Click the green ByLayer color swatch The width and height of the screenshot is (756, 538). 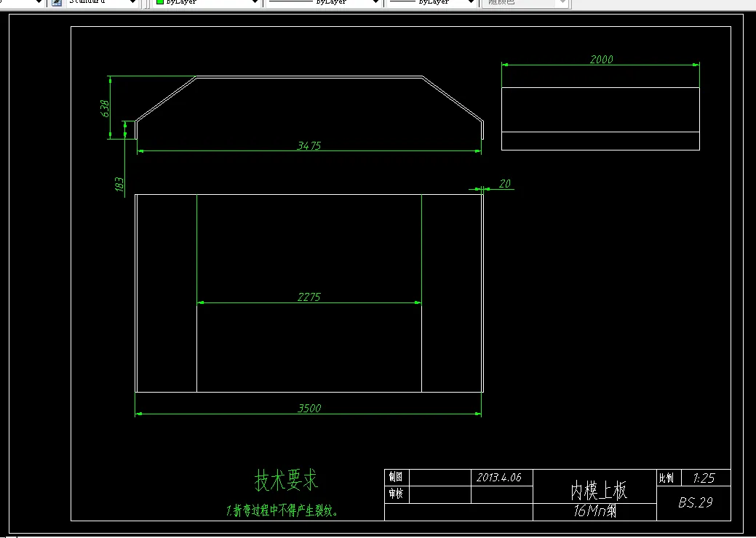point(160,2)
